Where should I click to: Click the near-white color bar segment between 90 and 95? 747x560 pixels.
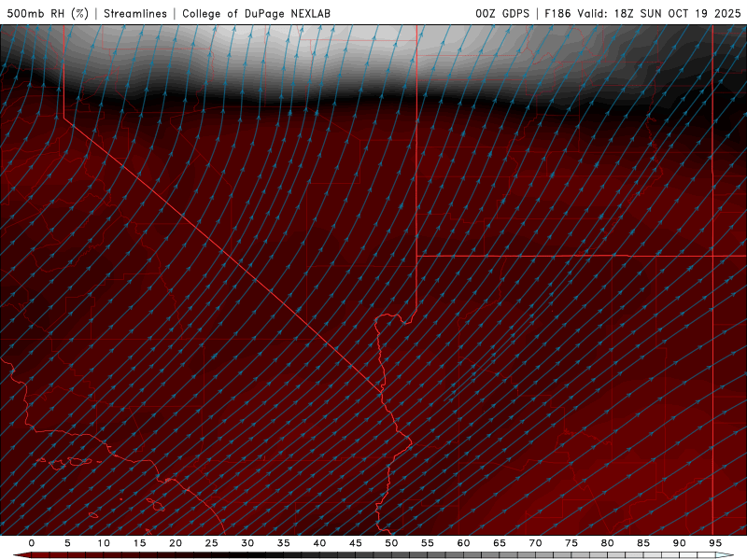[697, 555]
